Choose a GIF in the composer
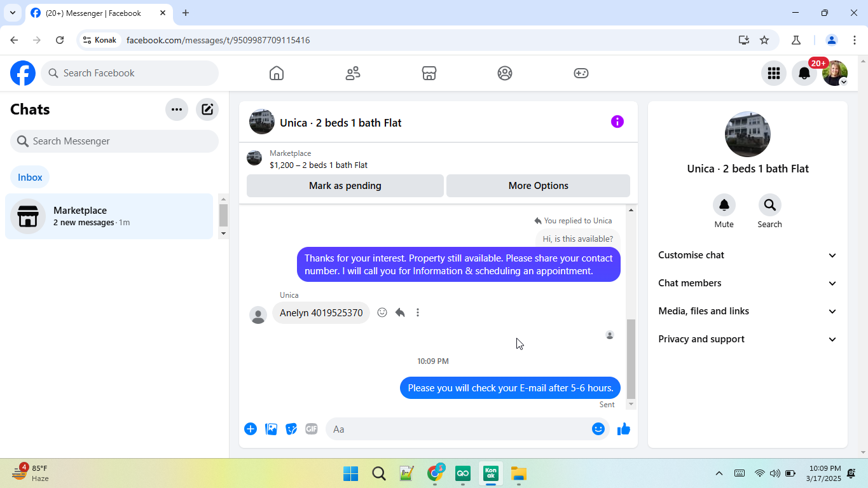This screenshot has height=488, width=868. click(312, 429)
